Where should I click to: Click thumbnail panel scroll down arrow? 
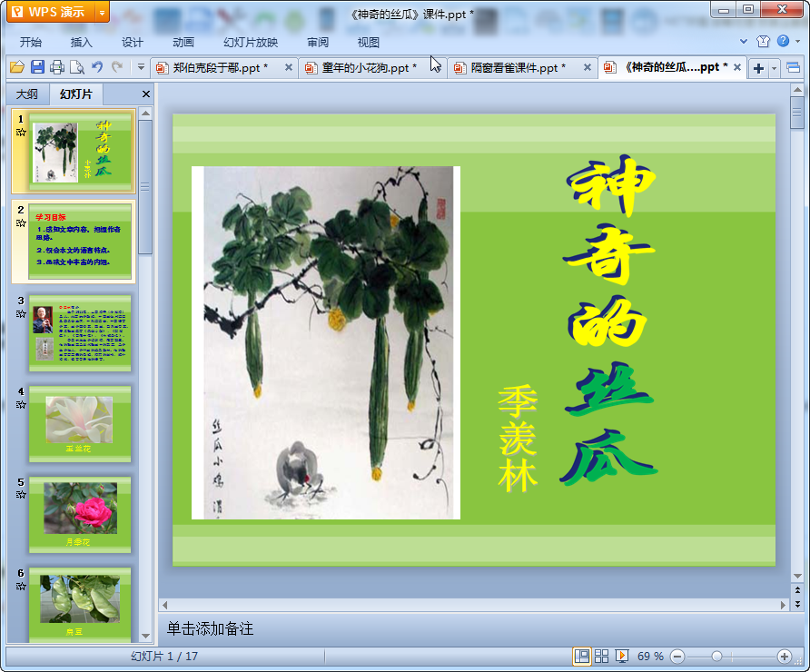(x=145, y=637)
